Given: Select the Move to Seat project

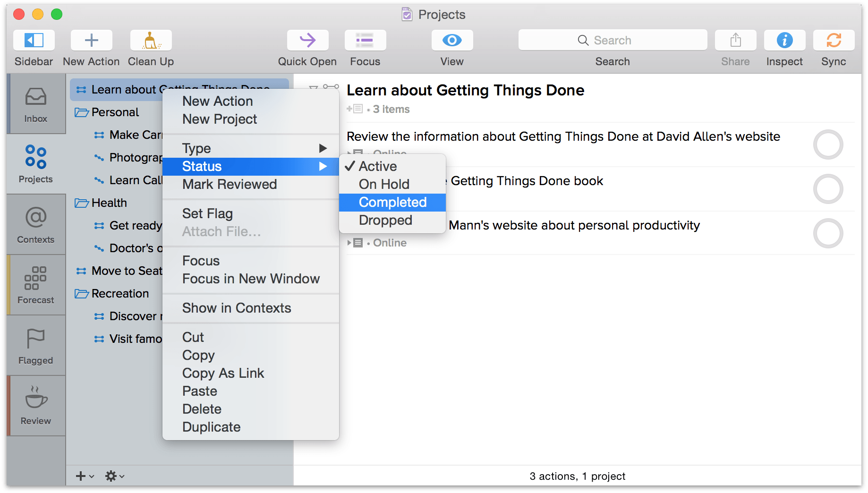Looking at the screenshot, I should [119, 271].
